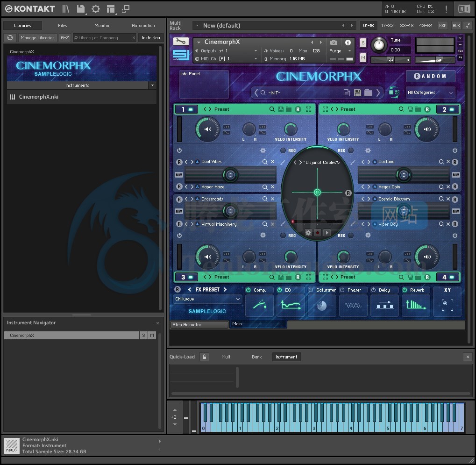Switch to the Files tab
Image resolution: width=476 pixels, height=465 pixels.
[63, 26]
